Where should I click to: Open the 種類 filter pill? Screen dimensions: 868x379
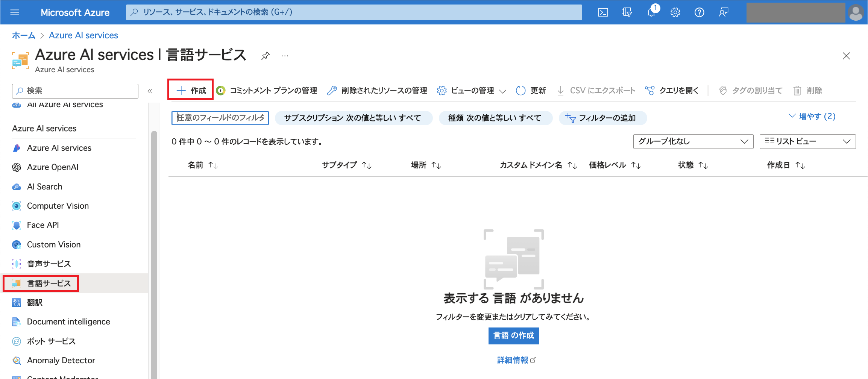pos(495,118)
